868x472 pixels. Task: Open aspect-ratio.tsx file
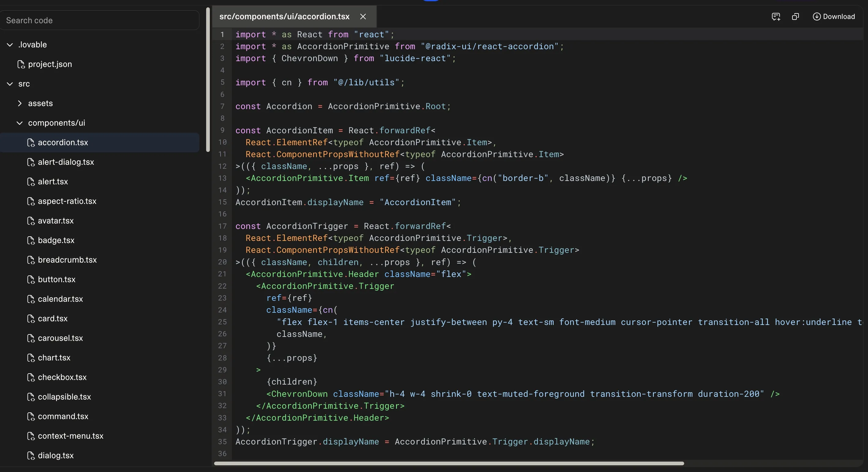(67, 201)
